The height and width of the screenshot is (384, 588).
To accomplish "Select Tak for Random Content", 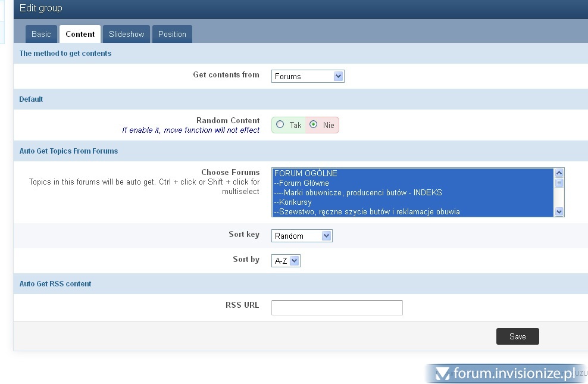I will tap(280, 125).
